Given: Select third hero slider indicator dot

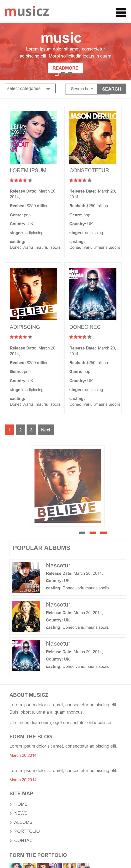Looking at the screenshot, I should [70, 74].
